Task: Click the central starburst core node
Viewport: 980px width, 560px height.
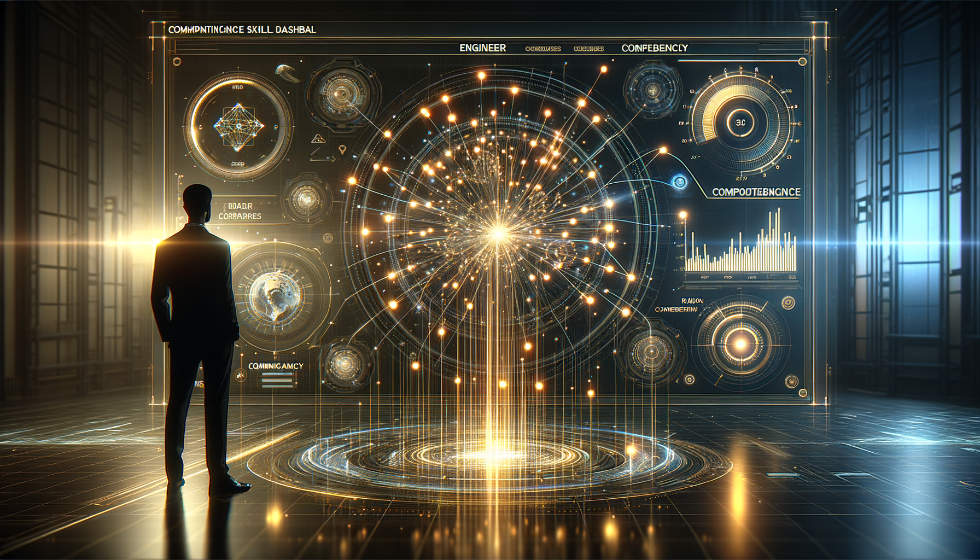Action: point(497,234)
